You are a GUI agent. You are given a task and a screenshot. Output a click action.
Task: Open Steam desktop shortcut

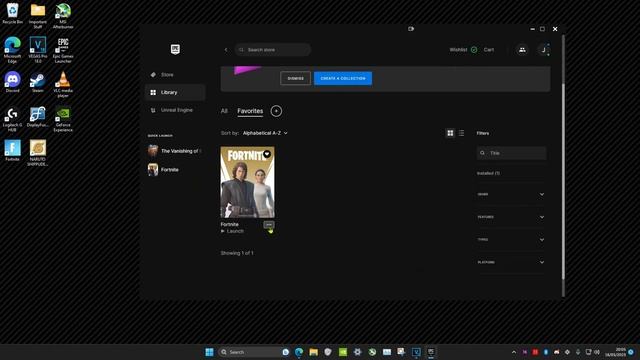(38, 82)
